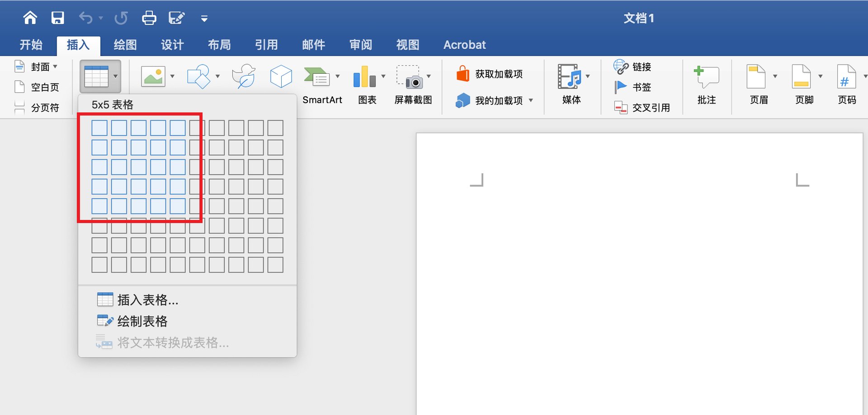This screenshot has width=868, height=415.
Task: Expand the 我的加载项 dropdown
Action: [532, 100]
